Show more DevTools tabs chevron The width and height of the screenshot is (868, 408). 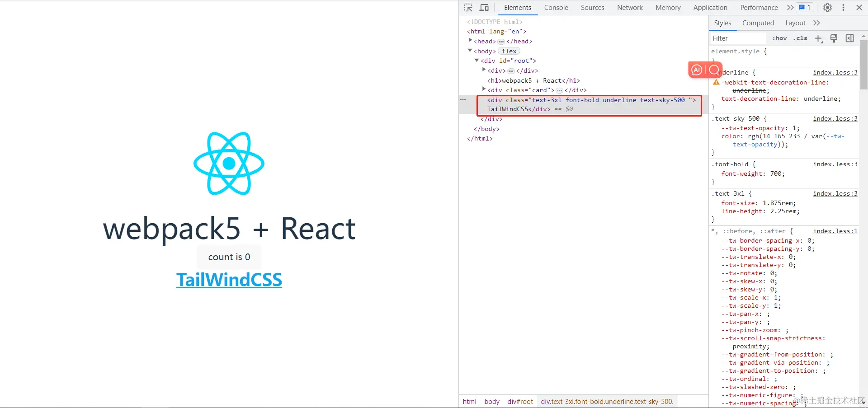pyautogui.click(x=790, y=8)
